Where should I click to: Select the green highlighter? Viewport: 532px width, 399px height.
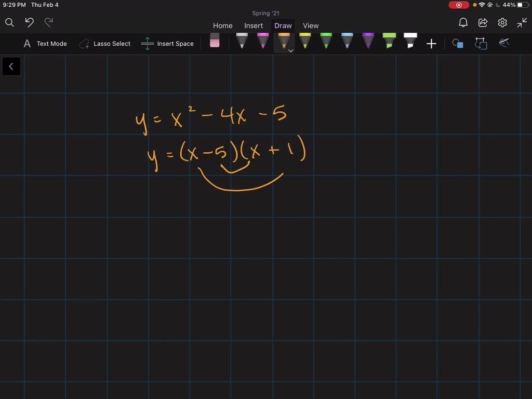coord(389,42)
